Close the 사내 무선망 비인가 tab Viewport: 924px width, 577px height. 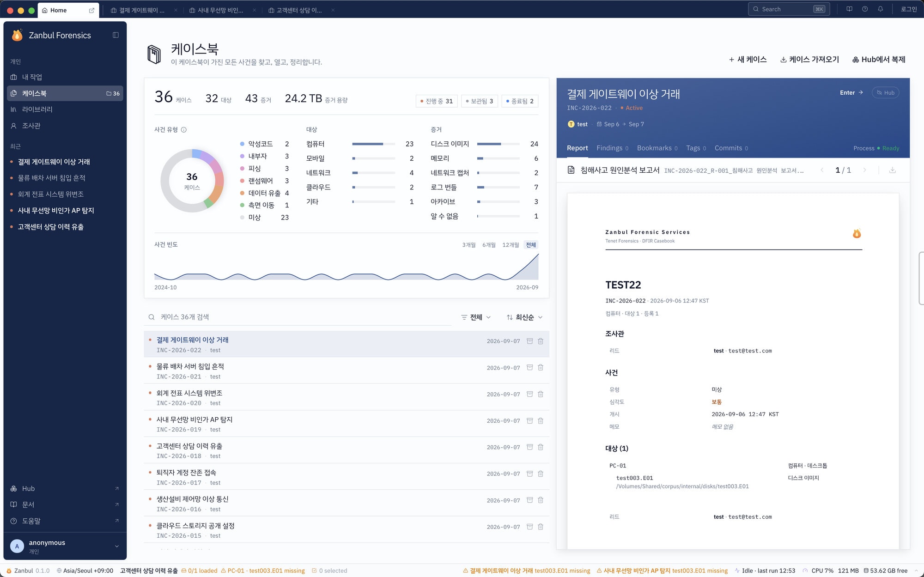pyautogui.click(x=254, y=10)
